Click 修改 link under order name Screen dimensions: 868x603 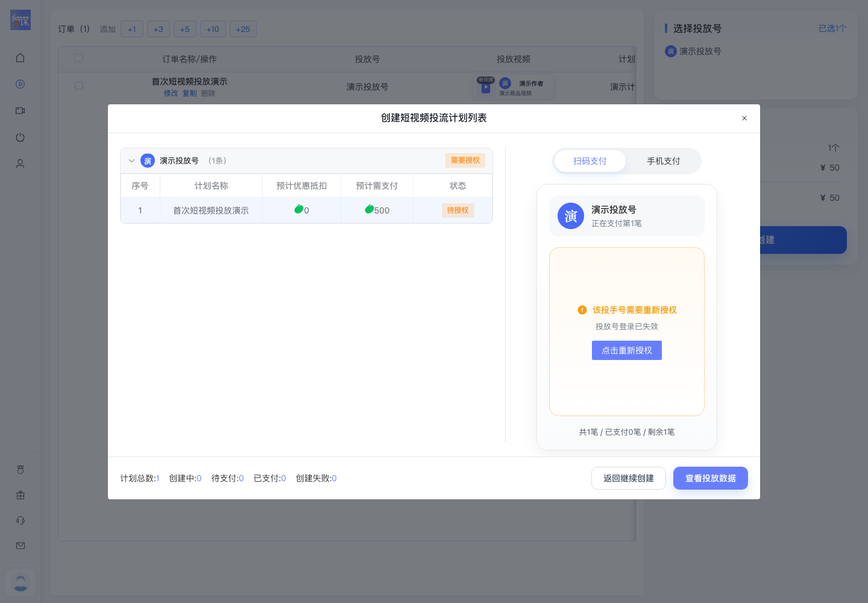click(x=171, y=93)
